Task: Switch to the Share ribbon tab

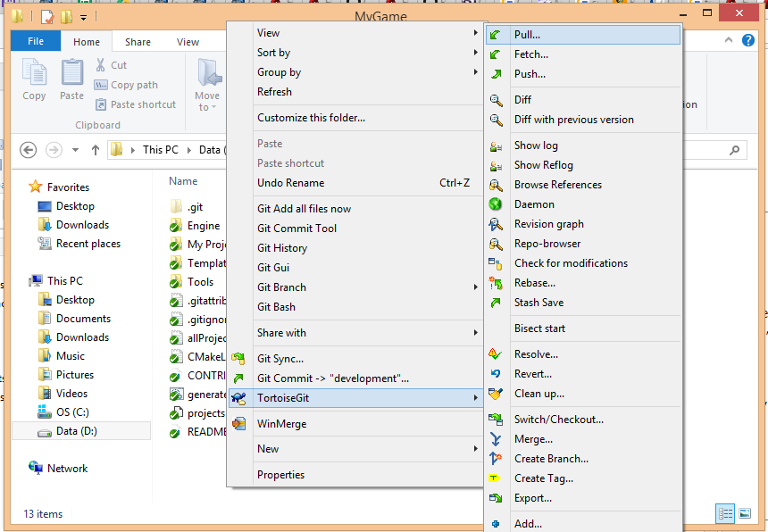Action: click(138, 42)
